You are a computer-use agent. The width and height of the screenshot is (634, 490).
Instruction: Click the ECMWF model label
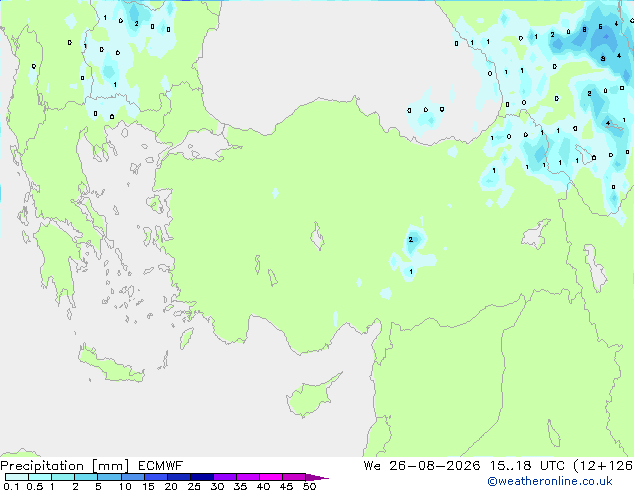(161, 466)
